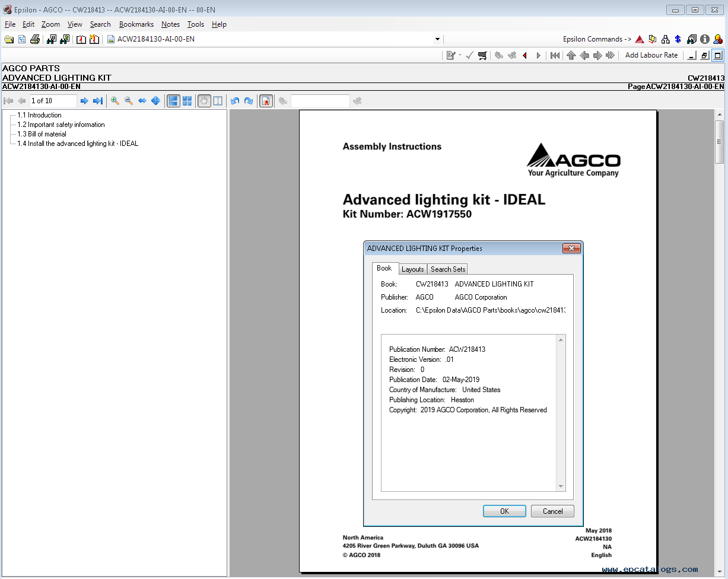Zoom in with the magnifier plus icon
Screen dimensions: 728x579
[x=115, y=101]
